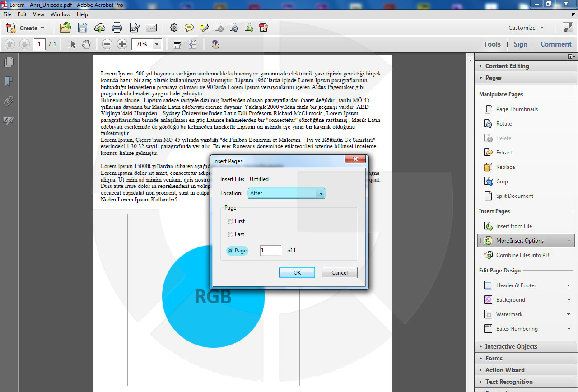Select the Highlight text tool
The height and width of the screenshot is (392, 578).
pyautogui.click(x=204, y=28)
